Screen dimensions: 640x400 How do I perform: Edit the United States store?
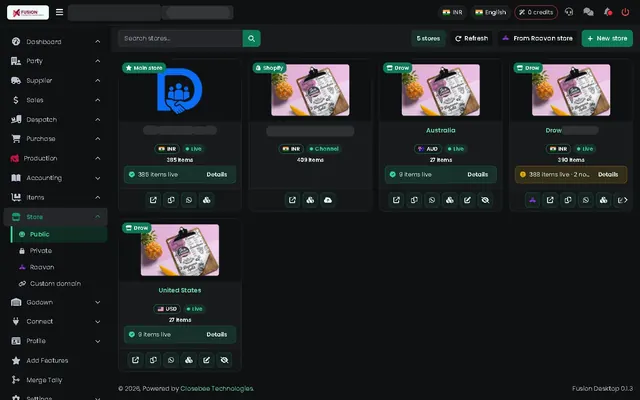(x=207, y=360)
